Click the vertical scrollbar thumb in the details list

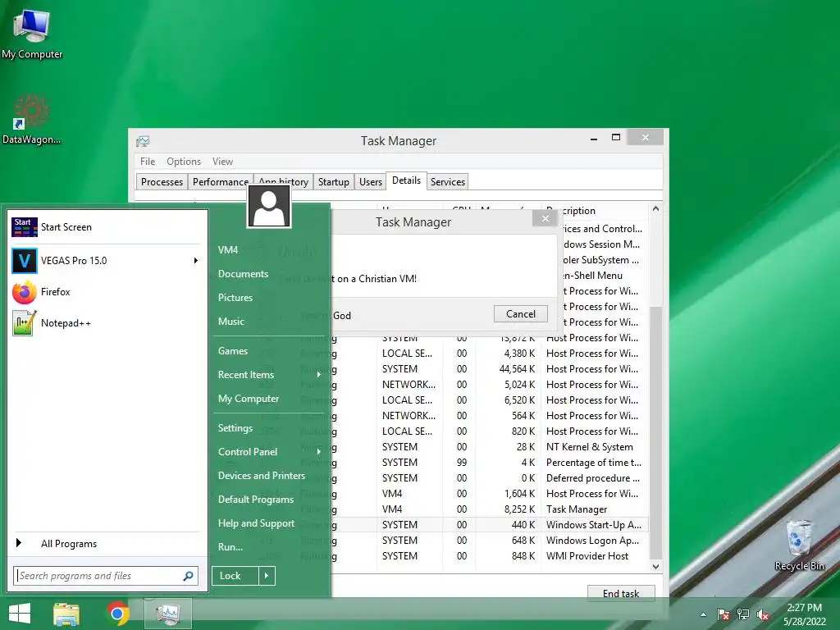click(x=655, y=432)
